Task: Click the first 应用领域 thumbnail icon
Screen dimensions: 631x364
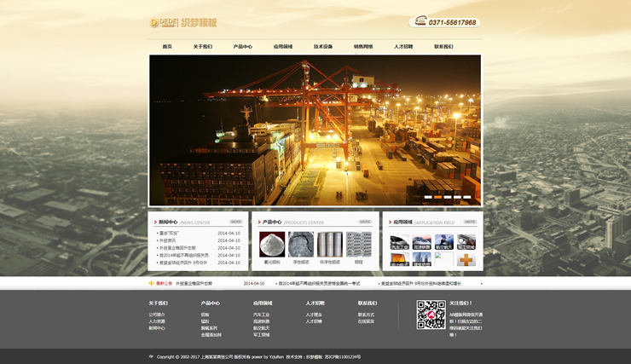Action: tap(400, 242)
